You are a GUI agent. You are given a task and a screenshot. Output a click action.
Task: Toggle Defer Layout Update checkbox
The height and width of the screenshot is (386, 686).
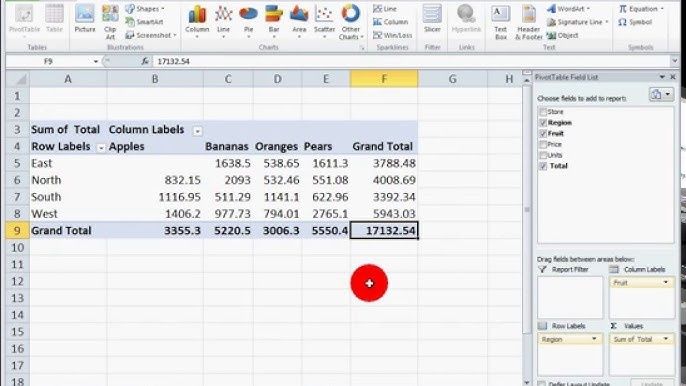[542, 383]
